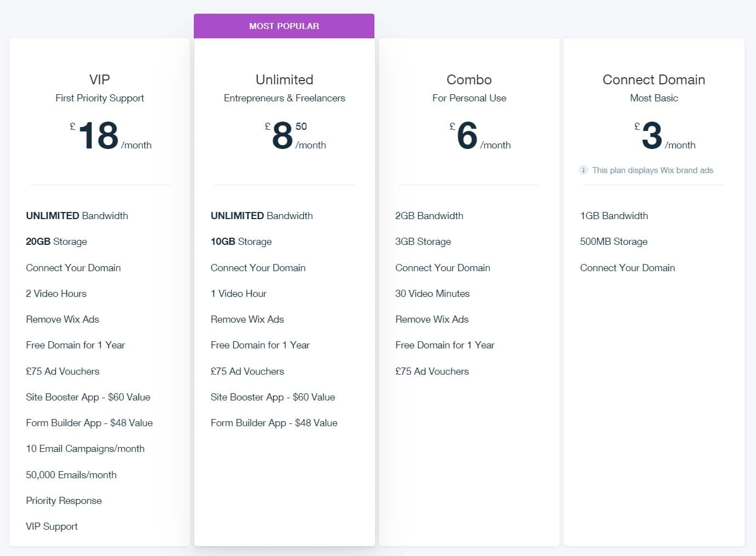Pick the Combo plan title

pos(469,80)
